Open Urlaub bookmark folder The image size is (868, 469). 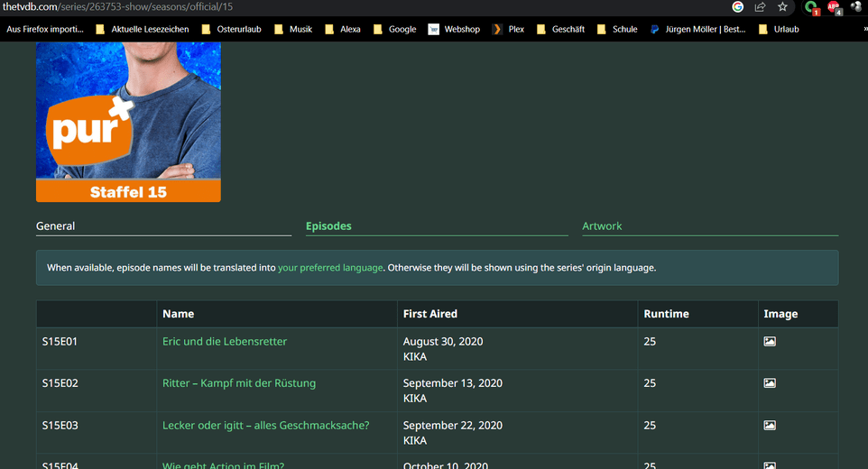tap(779, 29)
